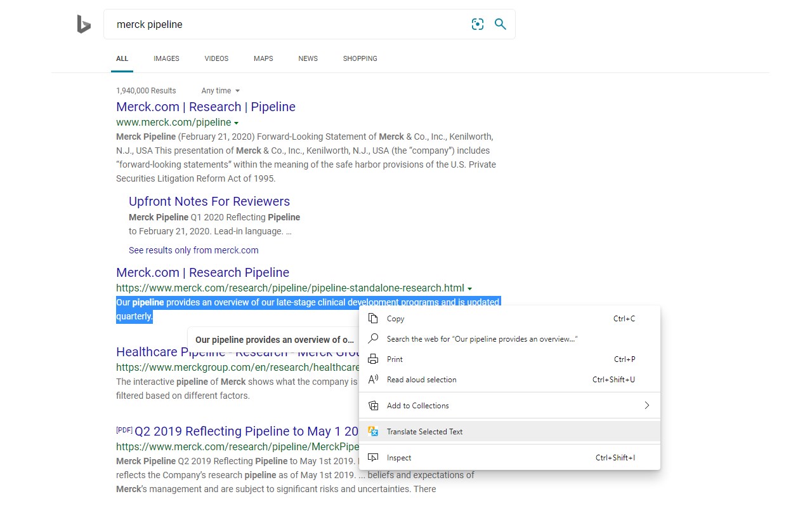The height and width of the screenshot is (508, 812).
Task: Click the Add to Collections icon
Action: 374,406
